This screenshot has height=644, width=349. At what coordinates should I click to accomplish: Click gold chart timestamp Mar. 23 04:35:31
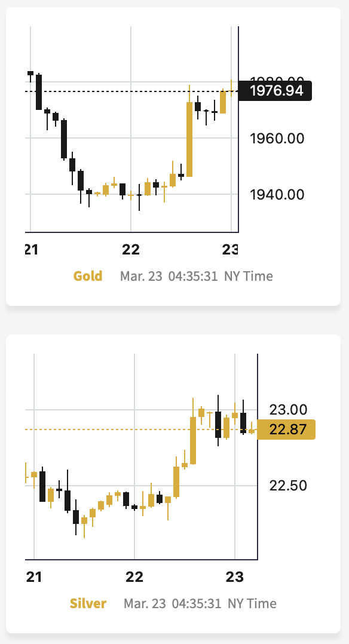point(169,276)
